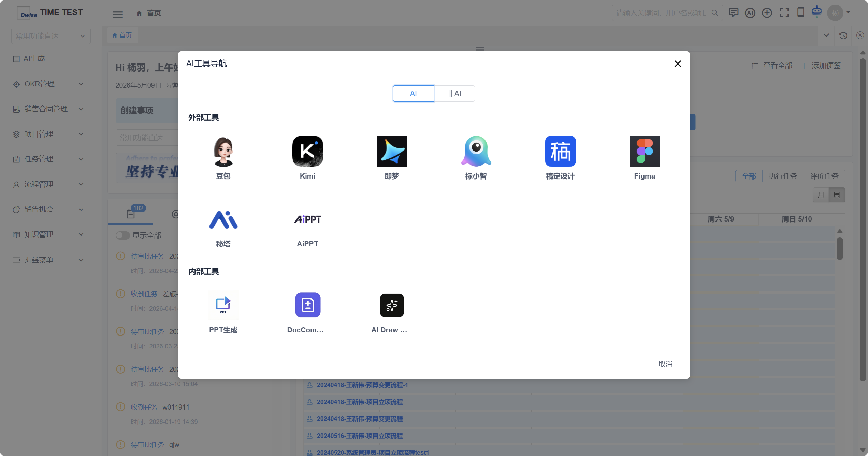Click the Dwise TIME TEST logo
This screenshot has width=868, height=456.
point(50,13)
